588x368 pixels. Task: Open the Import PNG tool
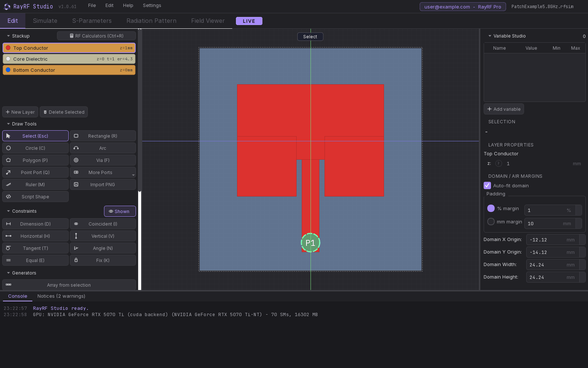click(x=103, y=184)
